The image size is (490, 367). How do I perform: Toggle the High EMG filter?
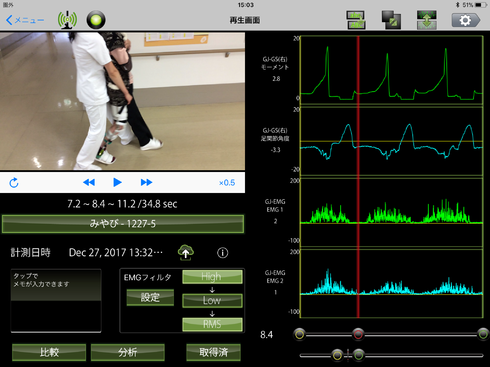[x=212, y=277]
